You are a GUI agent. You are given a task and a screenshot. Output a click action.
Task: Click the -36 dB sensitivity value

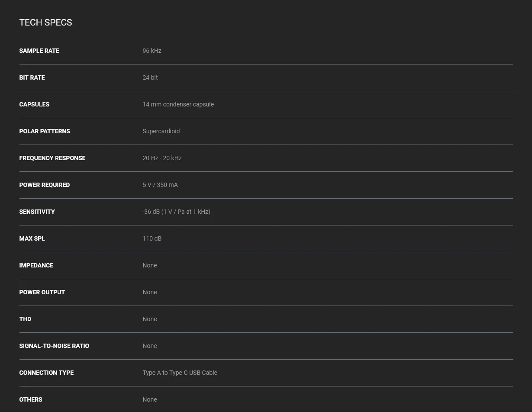coord(176,212)
